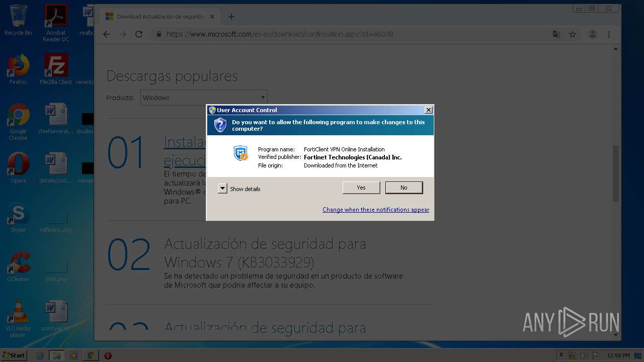The height and width of the screenshot is (362, 644).
Task: Open the Chrome profile avatar menu
Action: click(593, 34)
